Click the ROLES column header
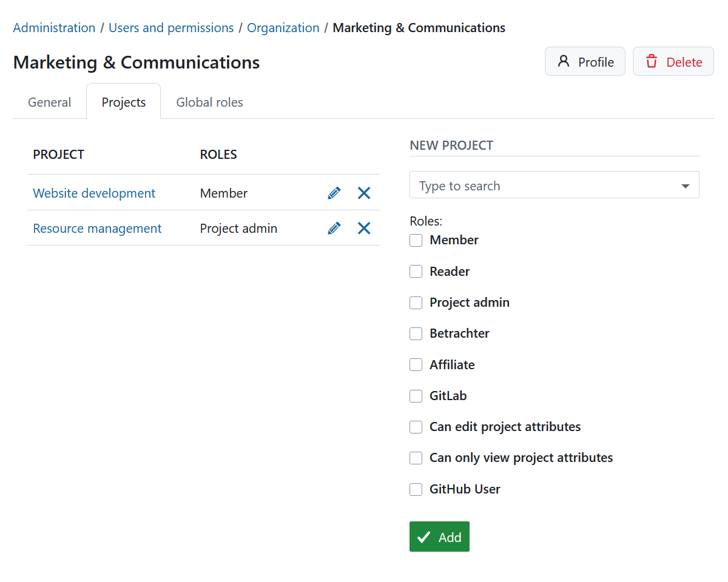The height and width of the screenshot is (582, 728). point(218,154)
